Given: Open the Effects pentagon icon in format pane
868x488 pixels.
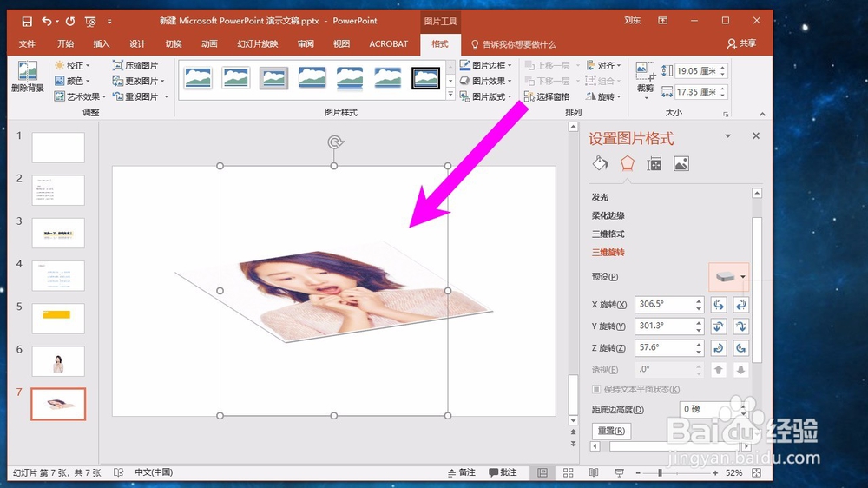Looking at the screenshot, I should point(627,163).
